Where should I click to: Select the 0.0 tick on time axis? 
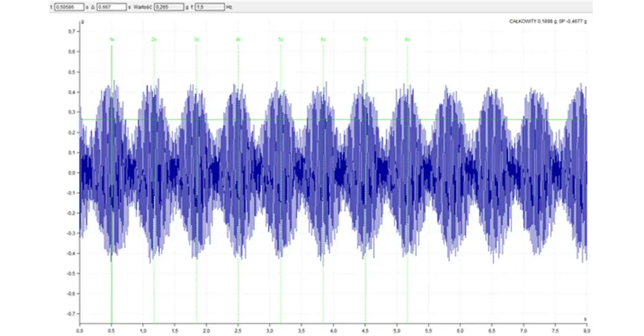[80, 331]
